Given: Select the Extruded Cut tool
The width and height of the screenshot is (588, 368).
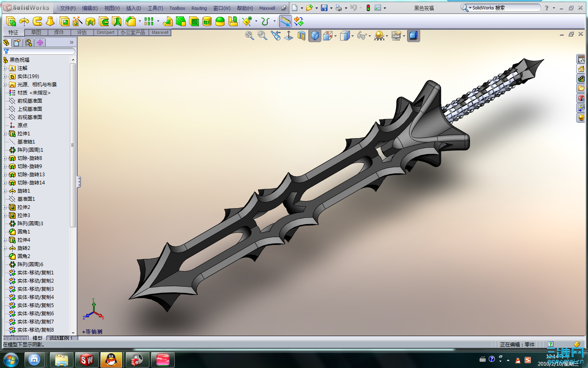Looking at the screenshot, I should (65, 21).
